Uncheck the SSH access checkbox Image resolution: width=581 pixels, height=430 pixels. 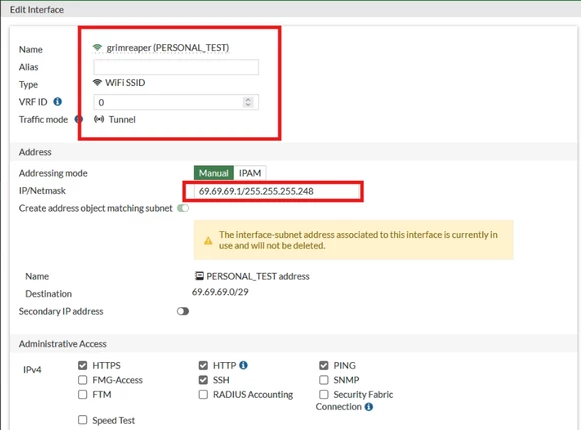203,380
